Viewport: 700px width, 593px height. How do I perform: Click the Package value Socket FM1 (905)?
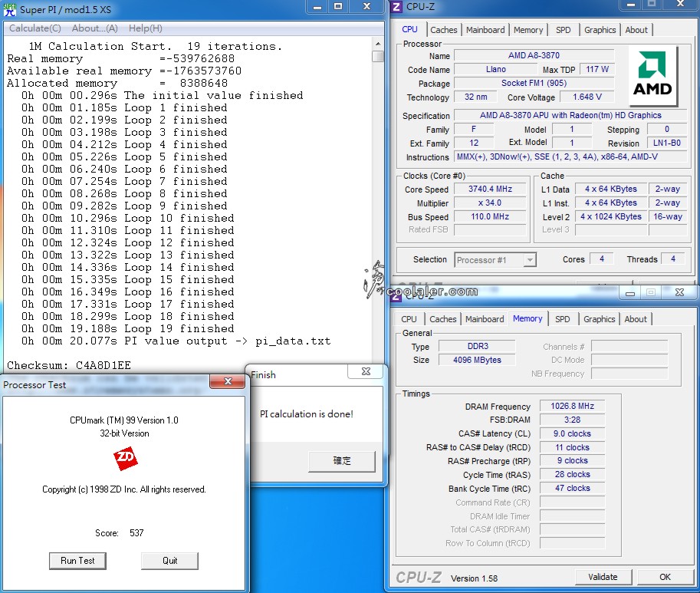coord(534,83)
